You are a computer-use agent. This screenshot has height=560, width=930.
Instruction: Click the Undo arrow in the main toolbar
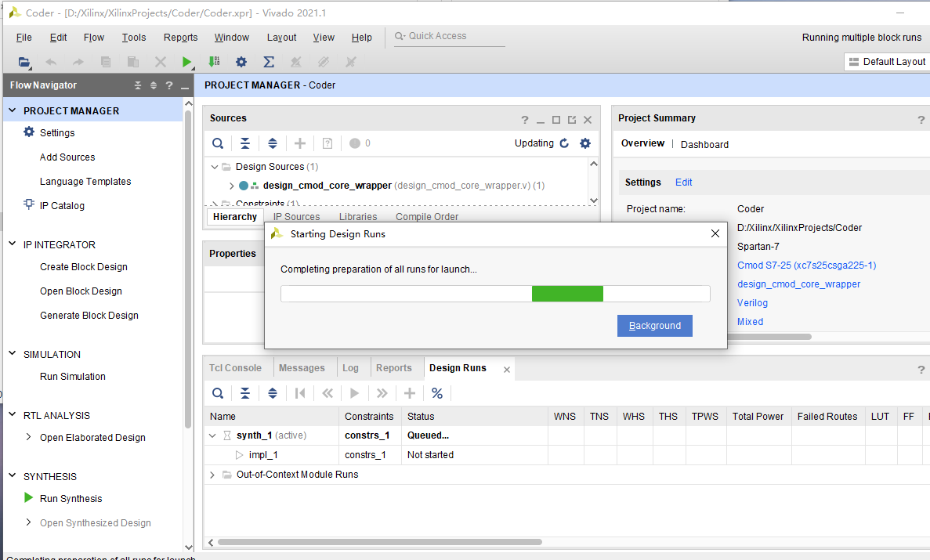click(x=51, y=62)
